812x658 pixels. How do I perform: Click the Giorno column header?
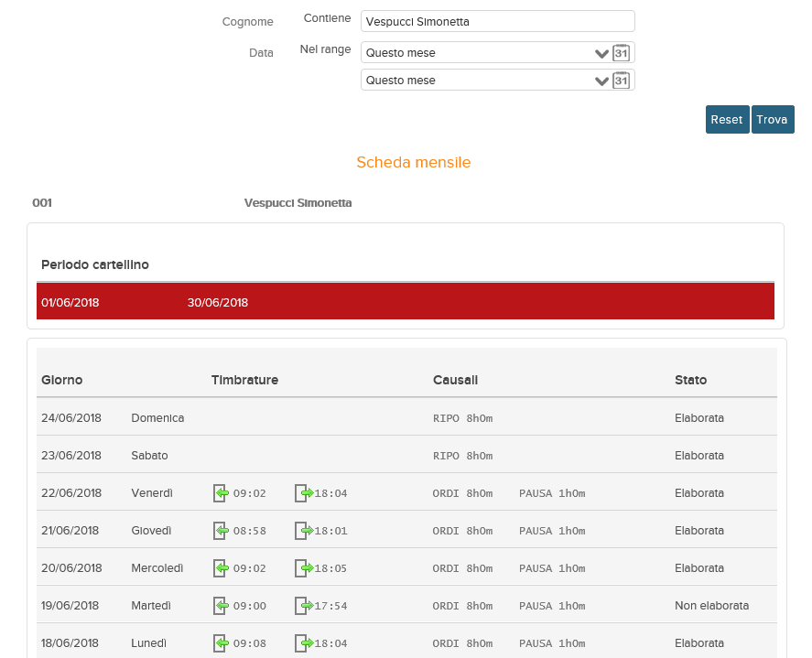pyautogui.click(x=62, y=380)
